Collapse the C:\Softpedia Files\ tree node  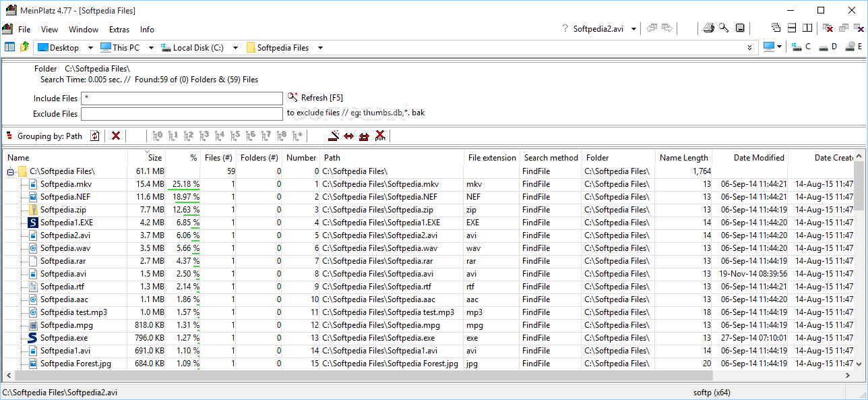[x=10, y=171]
